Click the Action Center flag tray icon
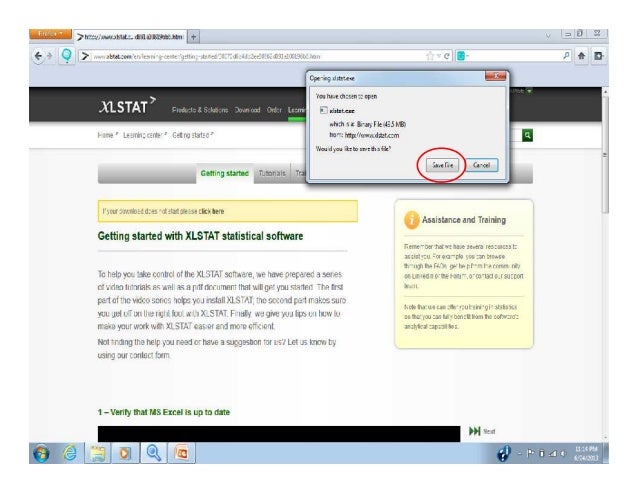Screen dimensions: 638x493 [x=530, y=453]
